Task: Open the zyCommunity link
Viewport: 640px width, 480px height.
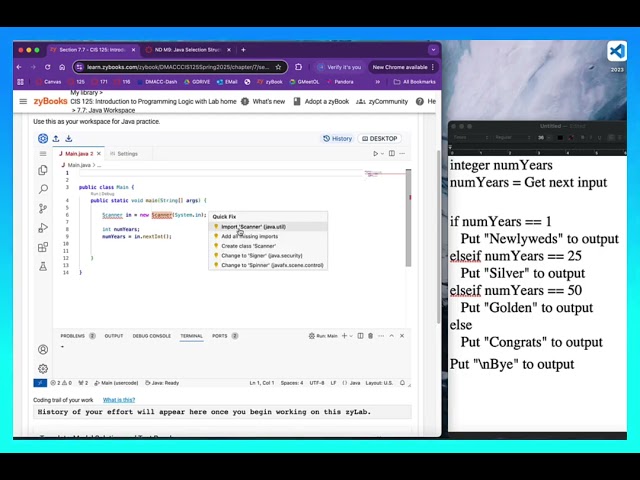Action: [x=382, y=101]
